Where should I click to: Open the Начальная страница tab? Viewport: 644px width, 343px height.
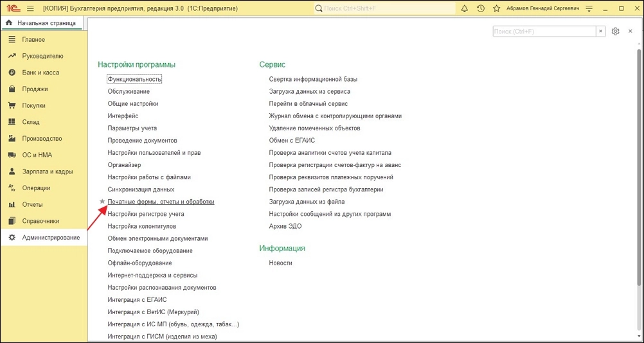coord(42,23)
